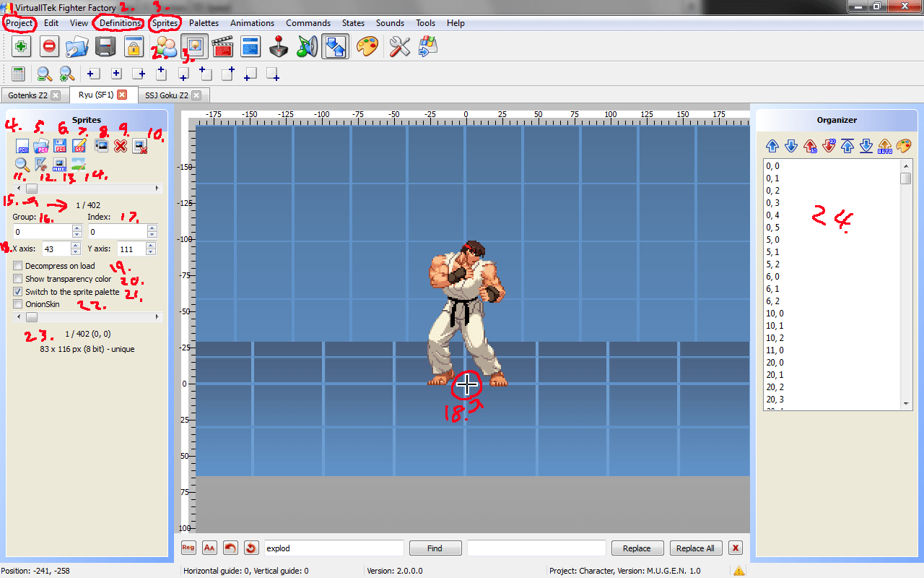Screen dimensions: 924x578
Task: Open the Animations menu
Action: click(252, 23)
